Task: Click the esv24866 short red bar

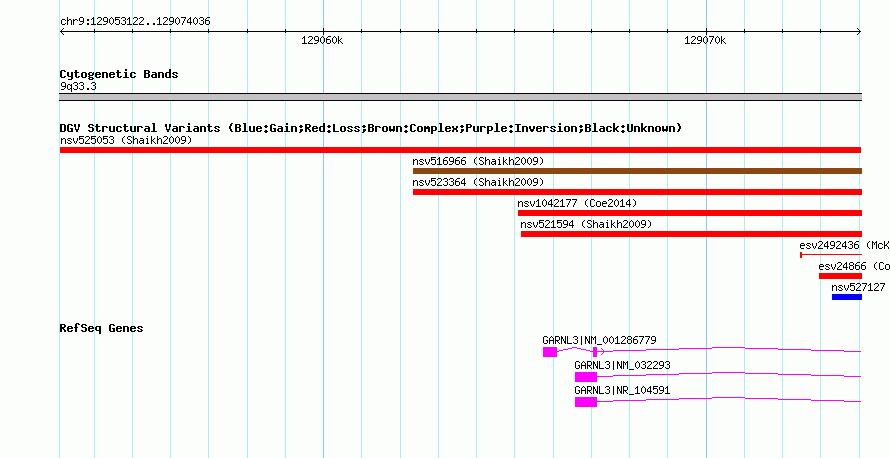Action: [x=840, y=276]
